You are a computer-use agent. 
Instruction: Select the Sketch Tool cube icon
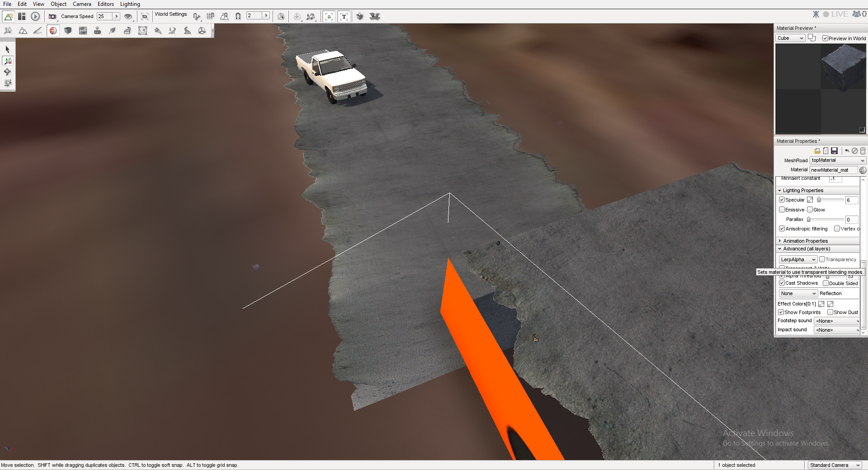point(68,31)
